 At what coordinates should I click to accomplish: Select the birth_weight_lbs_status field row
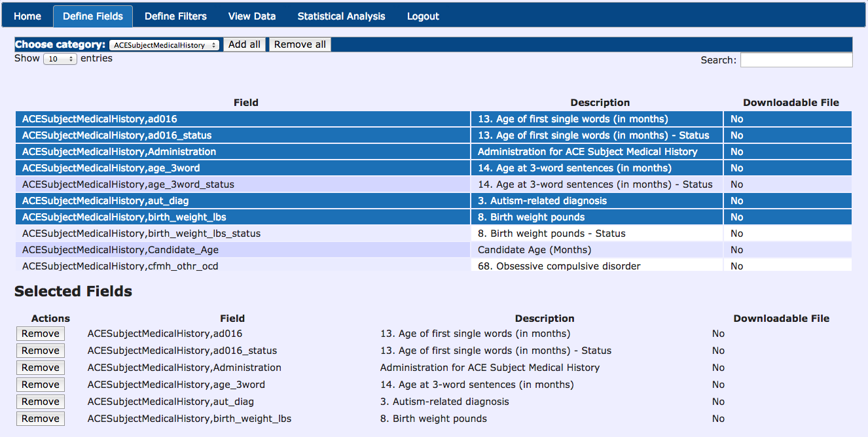point(141,234)
